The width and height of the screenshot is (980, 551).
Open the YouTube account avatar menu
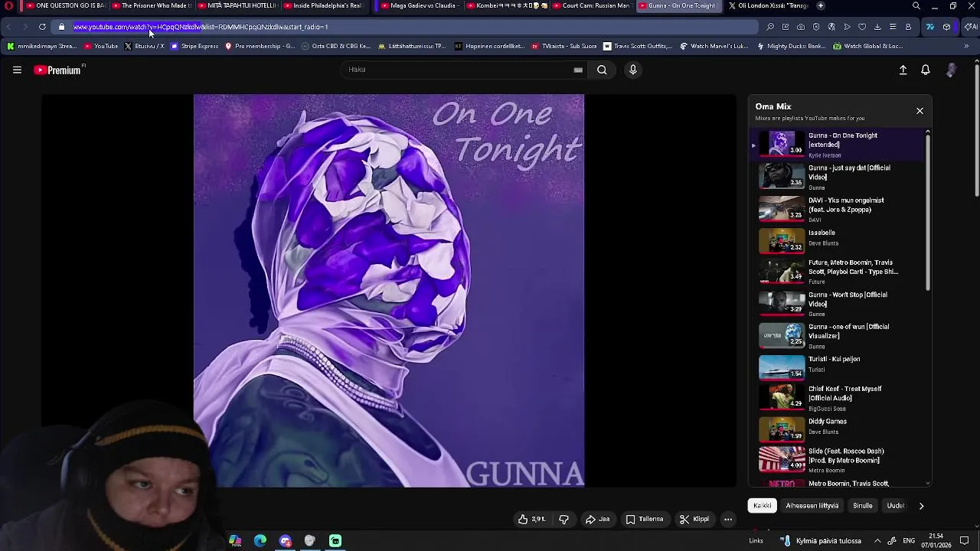pyautogui.click(x=951, y=70)
